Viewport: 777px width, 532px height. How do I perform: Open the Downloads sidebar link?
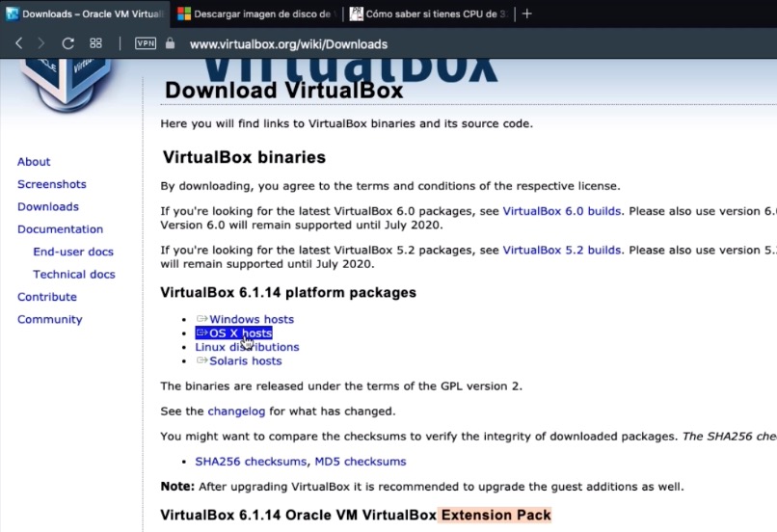pyautogui.click(x=48, y=206)
